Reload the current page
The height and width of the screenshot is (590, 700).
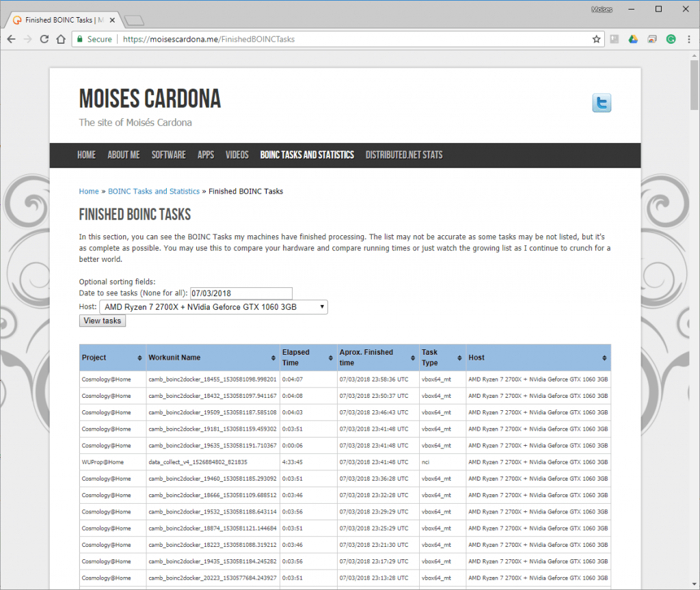click(44, 39)
